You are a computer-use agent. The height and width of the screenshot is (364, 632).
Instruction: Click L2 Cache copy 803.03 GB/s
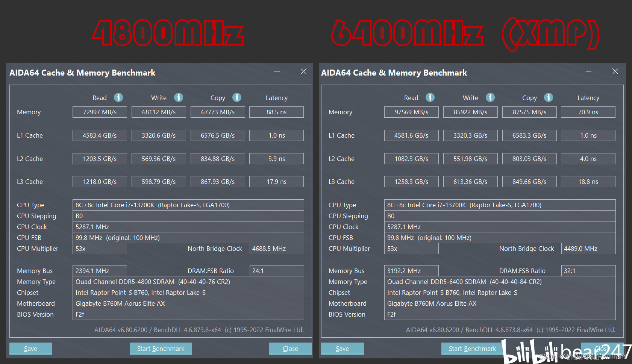point(529,159)
